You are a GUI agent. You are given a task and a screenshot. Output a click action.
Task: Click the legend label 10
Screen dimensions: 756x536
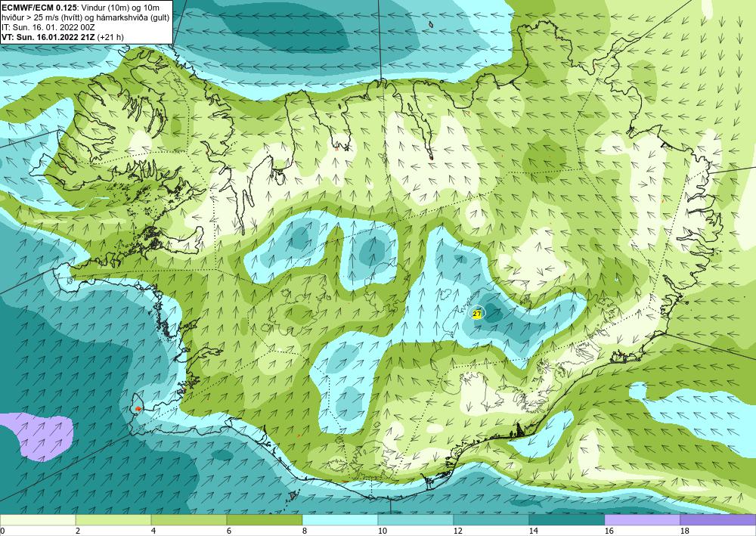point(382,531)
